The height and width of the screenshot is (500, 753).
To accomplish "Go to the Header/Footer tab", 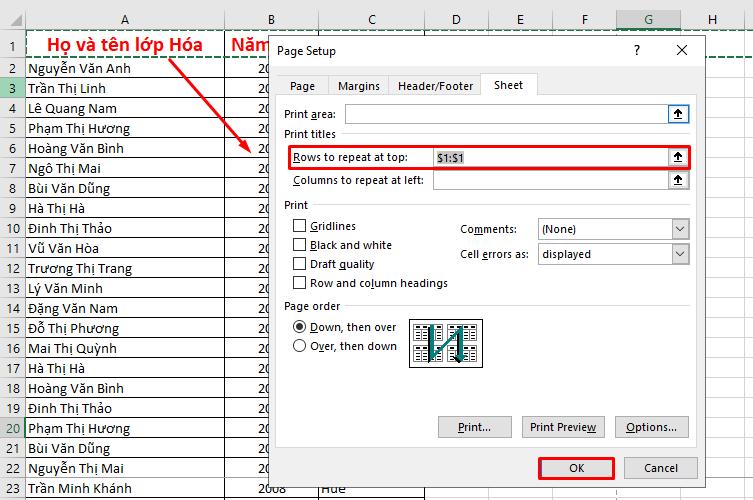I will 435,86.
